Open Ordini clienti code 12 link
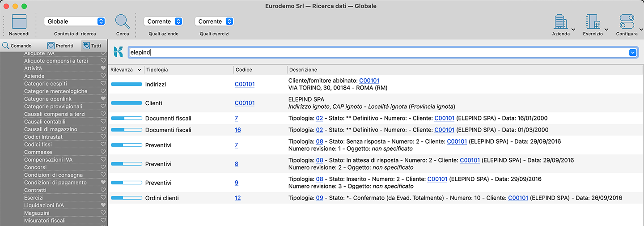The image size is (644, 226). pos(237,198)
